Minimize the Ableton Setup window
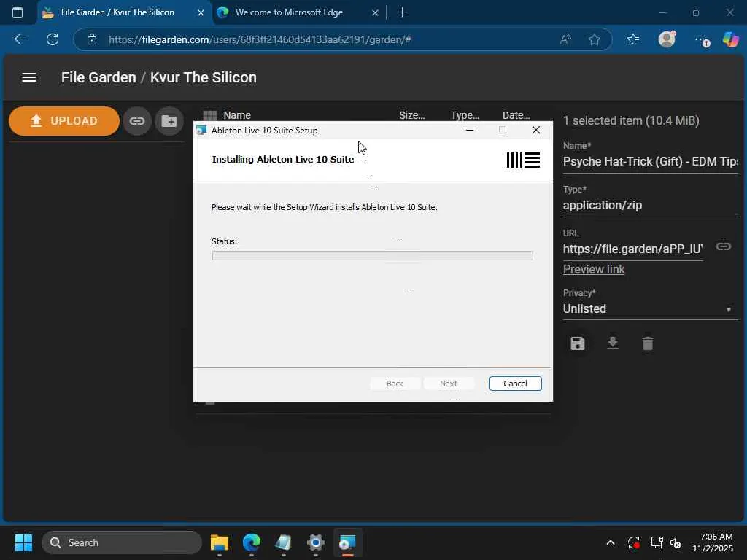Screen dimensions: 747x560 [x=470, y=130]
